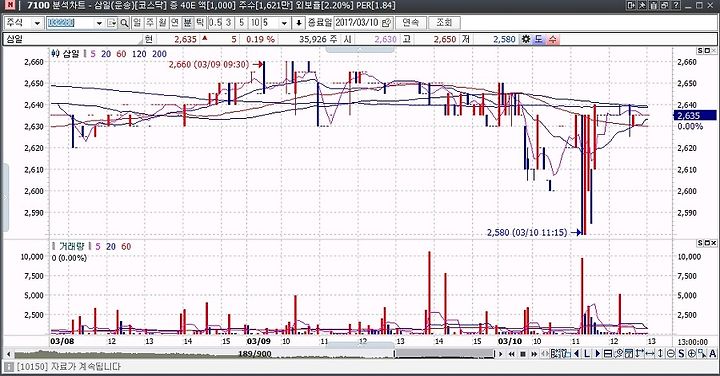
Task: Click the duplicate window icon
Action: [x=664, y=6]
